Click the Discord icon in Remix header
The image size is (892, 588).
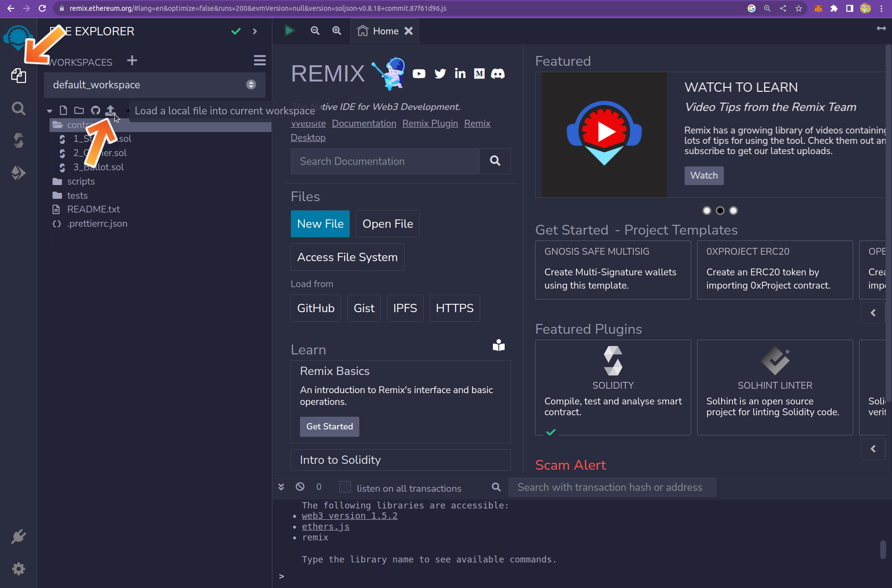[x=498, y=74]
